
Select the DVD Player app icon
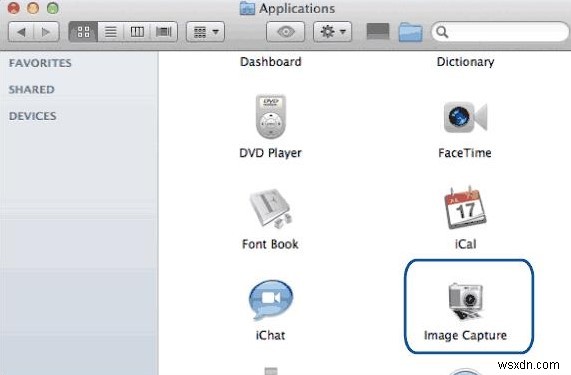point(271,117)
